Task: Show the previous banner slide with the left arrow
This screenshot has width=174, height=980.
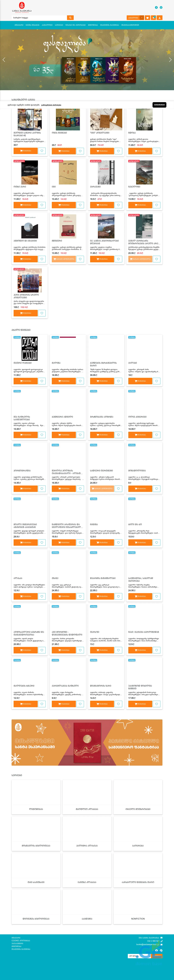Action: coord(4,60)
